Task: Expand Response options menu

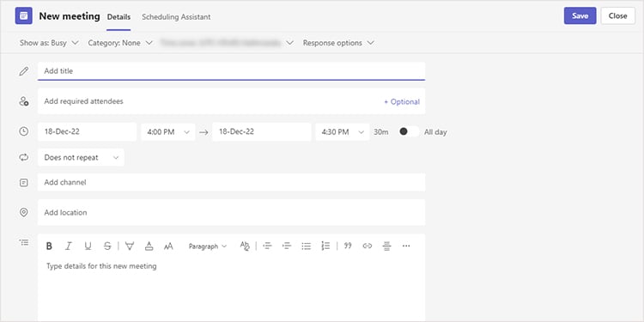Action: pos(338,43)
